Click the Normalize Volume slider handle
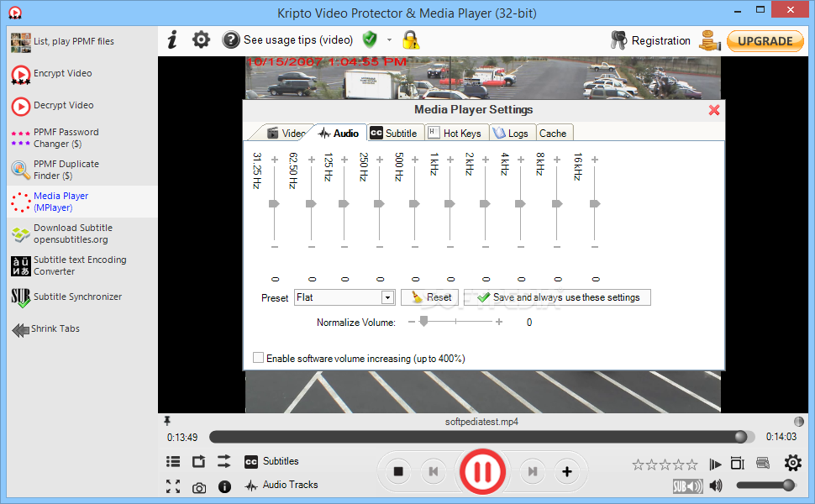815x504 pixels. click(423, 322)
